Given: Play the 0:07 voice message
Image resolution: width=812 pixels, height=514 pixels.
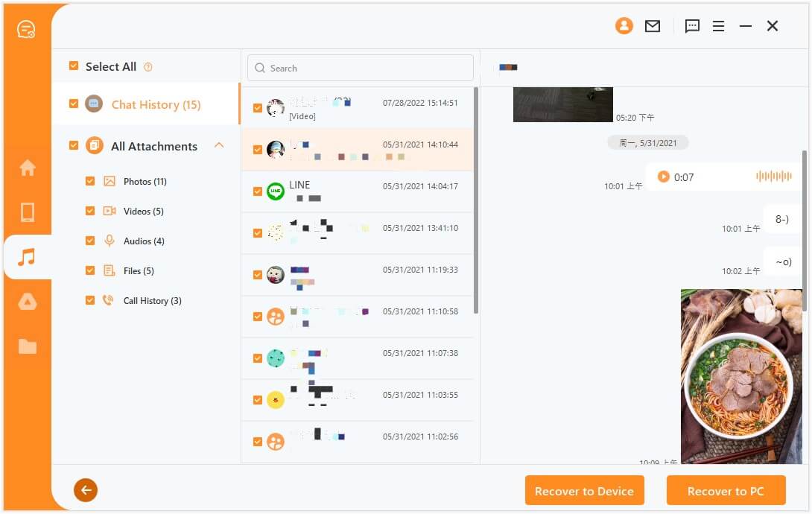Looking at the screenshot, I should pos(663,177).
